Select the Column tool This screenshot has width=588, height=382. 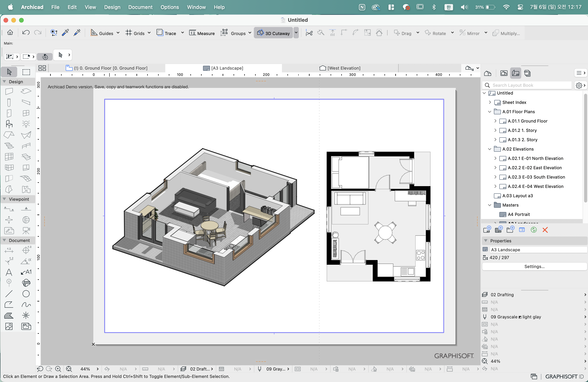click(9, 102)
